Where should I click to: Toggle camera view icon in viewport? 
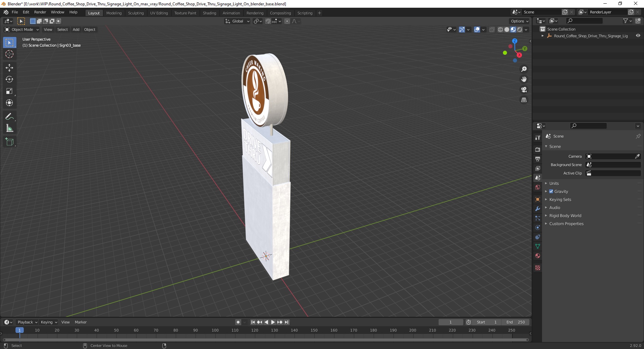pos(524,90)
